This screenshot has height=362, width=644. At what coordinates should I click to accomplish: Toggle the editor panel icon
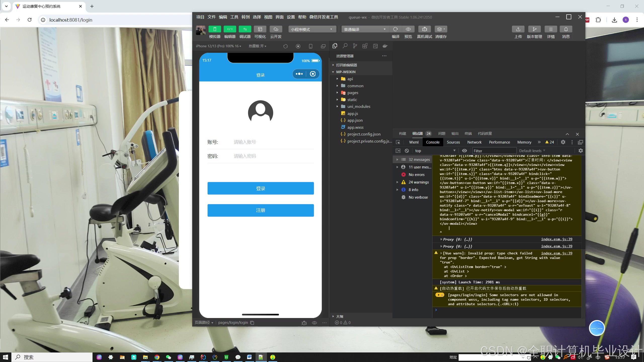[x=230, y=29]
